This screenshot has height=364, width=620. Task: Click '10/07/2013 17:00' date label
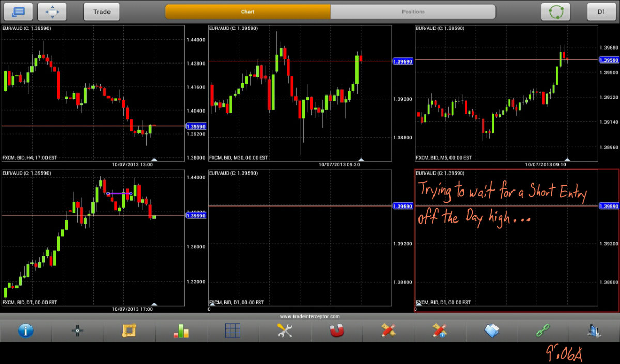(x=132, y=309)
